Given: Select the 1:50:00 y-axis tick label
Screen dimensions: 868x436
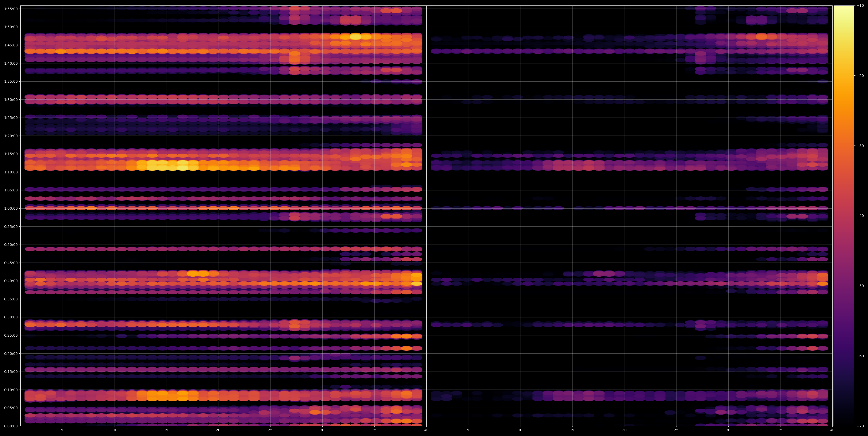Looking at the screenshot, I should (x=11, y=27).
